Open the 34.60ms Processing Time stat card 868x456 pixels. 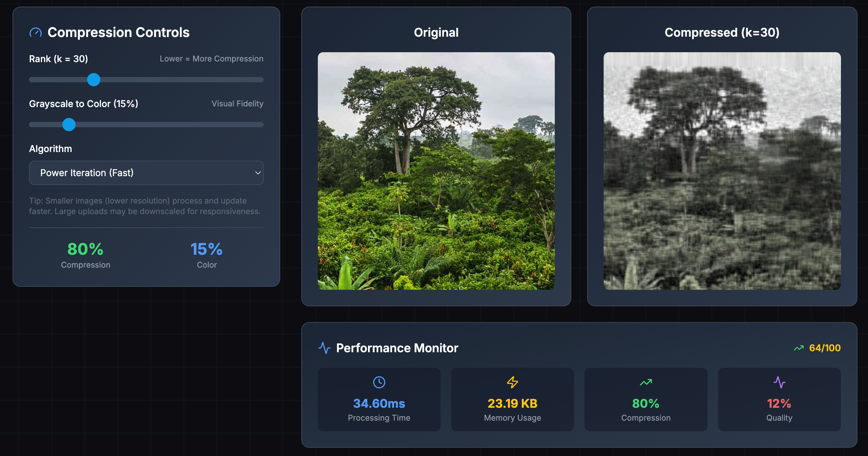point(379,400)
